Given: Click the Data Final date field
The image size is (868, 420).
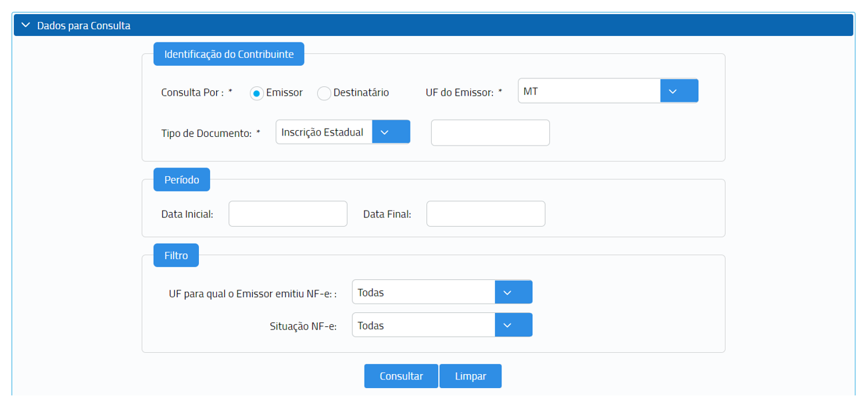Looking at the screenshot, I should 486,214.
